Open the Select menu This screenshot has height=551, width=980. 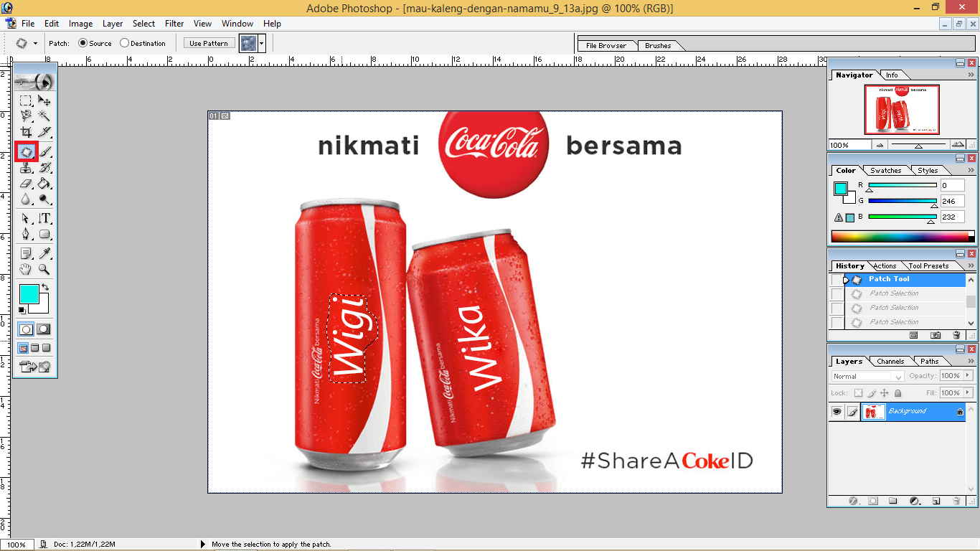[143, 24]
